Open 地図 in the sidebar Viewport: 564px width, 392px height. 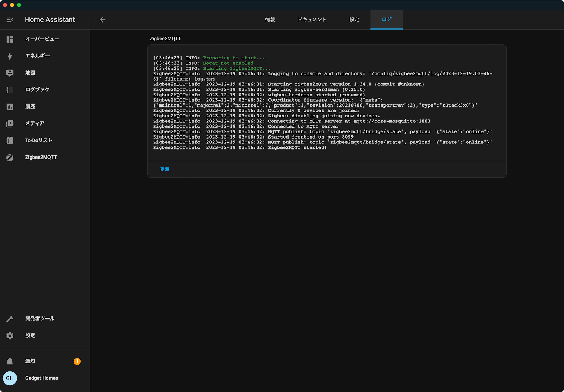(x=30, y=73)
